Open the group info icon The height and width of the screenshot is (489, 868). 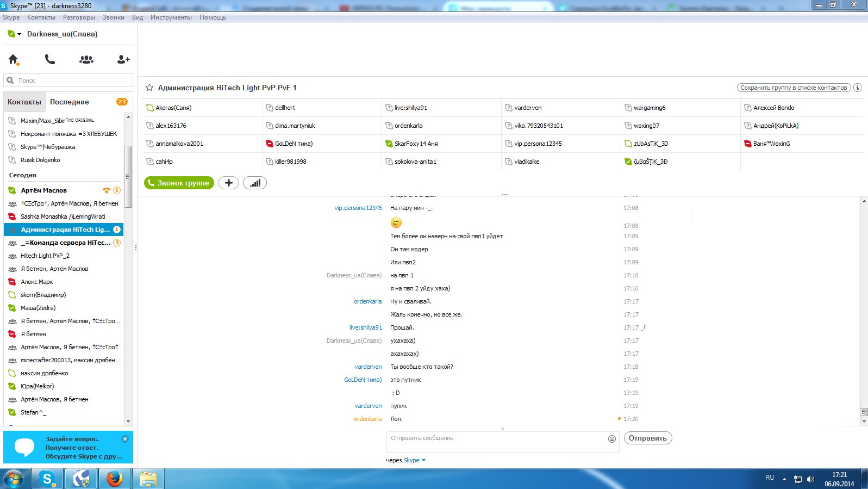coord(858,88)
